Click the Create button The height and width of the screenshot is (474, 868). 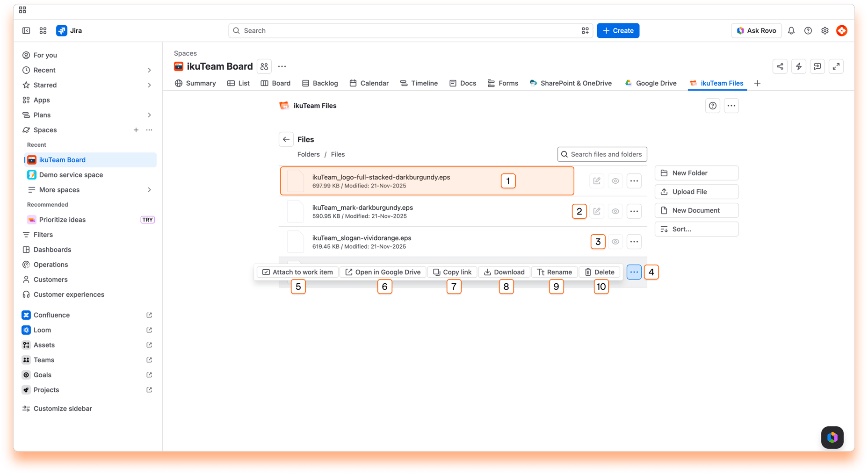[x=618, y=30]
